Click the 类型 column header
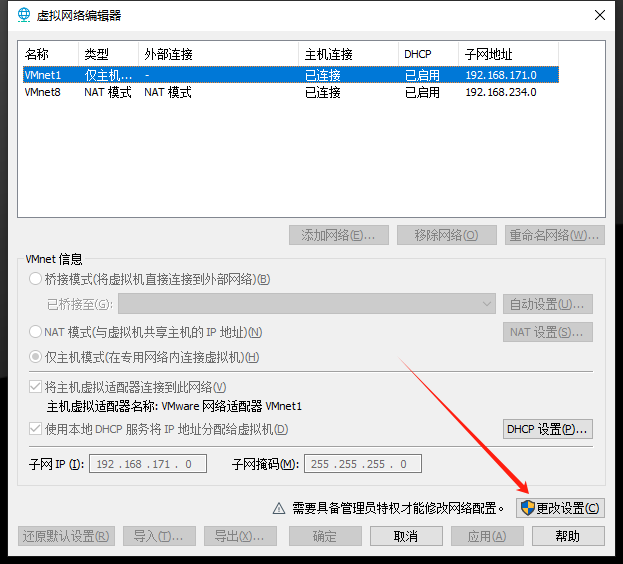The width and height of the screenshot is (623, 564). [108, 54]
